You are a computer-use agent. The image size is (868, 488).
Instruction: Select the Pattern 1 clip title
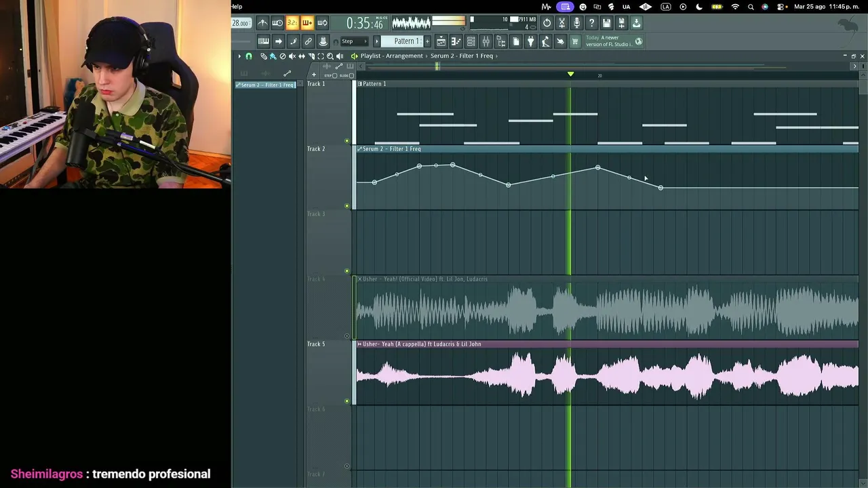tap(374, 84)
